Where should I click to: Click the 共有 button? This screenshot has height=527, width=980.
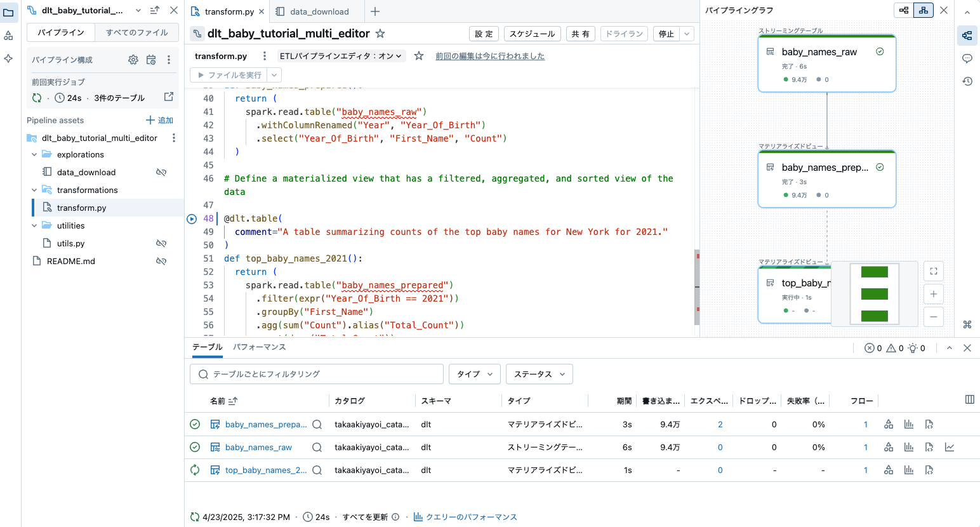pyautogui.click(x=580, y=34)
